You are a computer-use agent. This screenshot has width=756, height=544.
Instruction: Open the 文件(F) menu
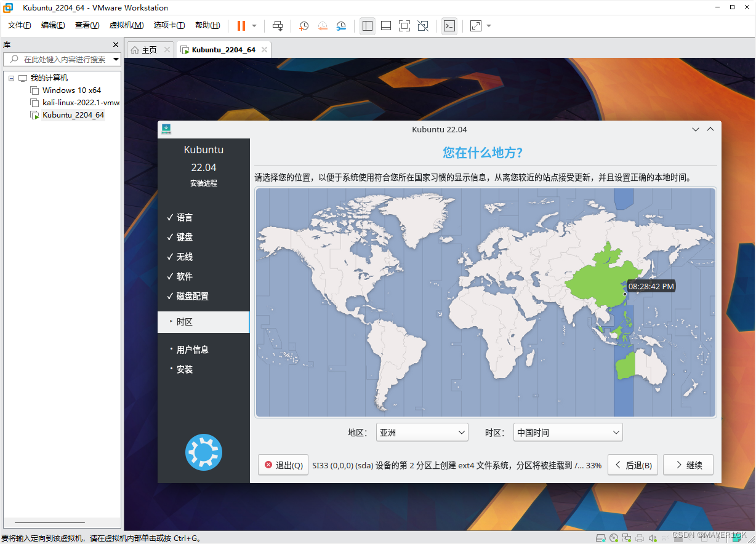tap(20, 26)
